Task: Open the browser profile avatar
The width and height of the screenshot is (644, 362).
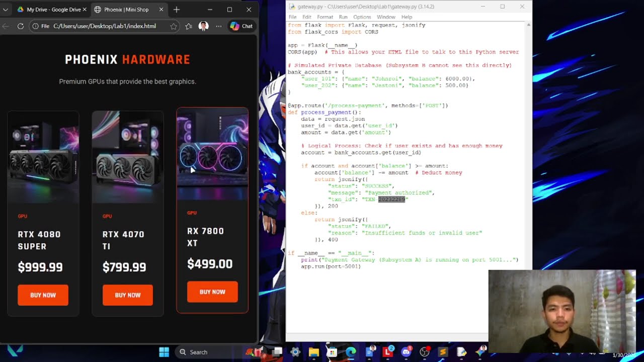Action: (203, 26)
